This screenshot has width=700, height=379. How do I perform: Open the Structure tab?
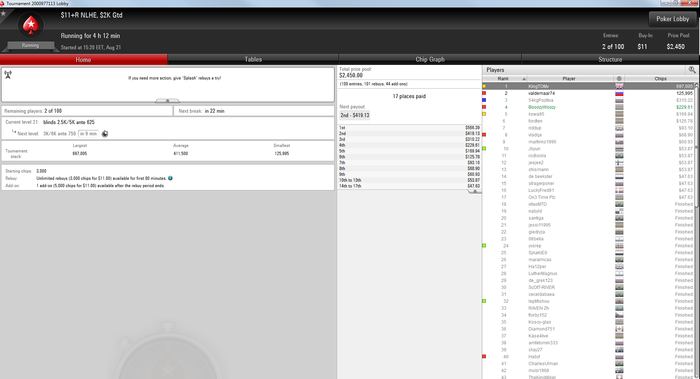[610, 59]
